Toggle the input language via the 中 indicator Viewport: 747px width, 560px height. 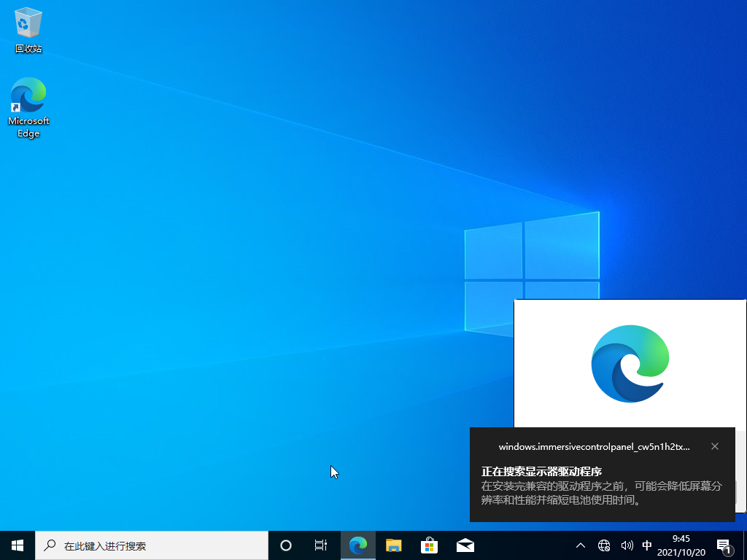pyautogui.click(x=647, y=545)
